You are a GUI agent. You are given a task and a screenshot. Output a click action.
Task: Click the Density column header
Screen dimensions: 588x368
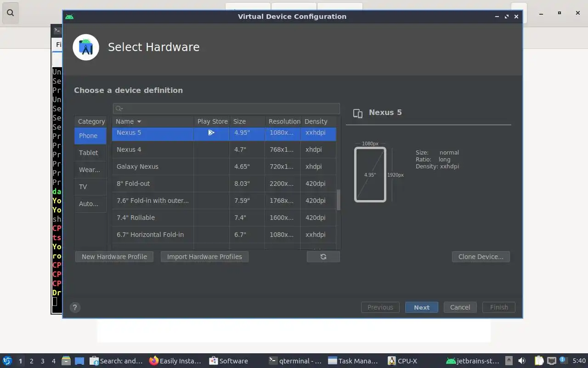click(x=318, y=121)
